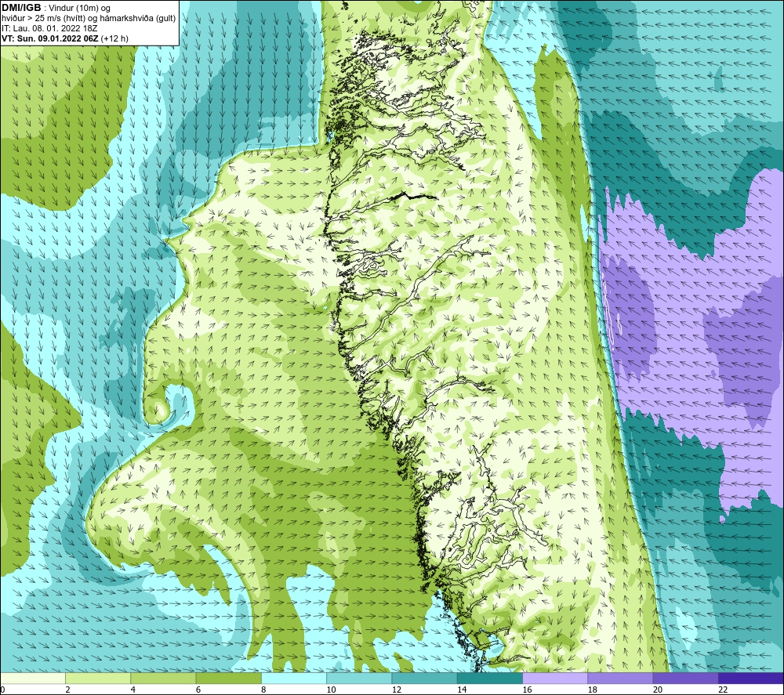Screen dimensions: 784x695
Task: Click the legend scale label '20'
Action: [x=658, y=690]
